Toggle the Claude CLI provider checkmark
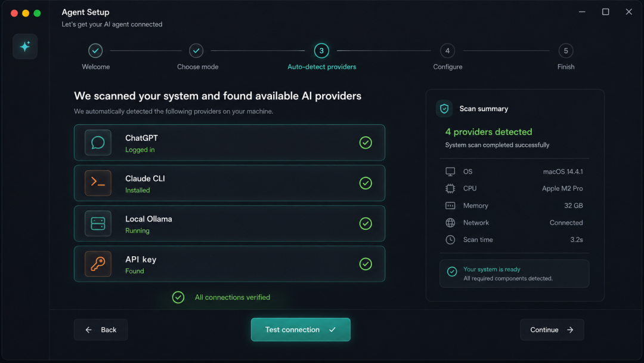 point(366,183)
